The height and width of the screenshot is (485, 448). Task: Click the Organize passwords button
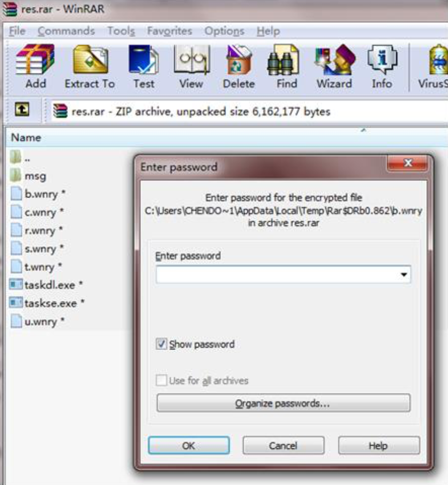(283, 403)
